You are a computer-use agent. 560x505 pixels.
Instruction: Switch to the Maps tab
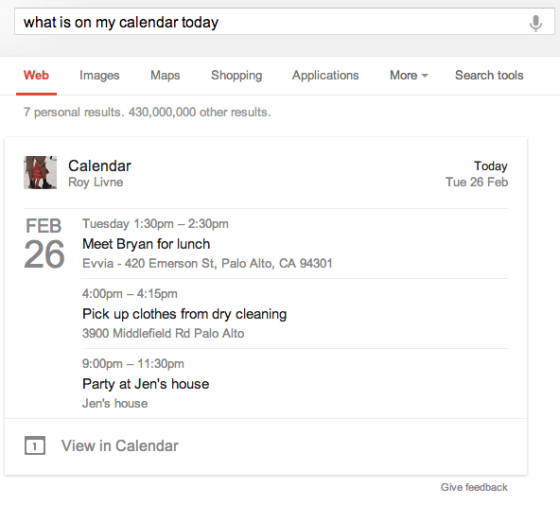coord(165,75)
